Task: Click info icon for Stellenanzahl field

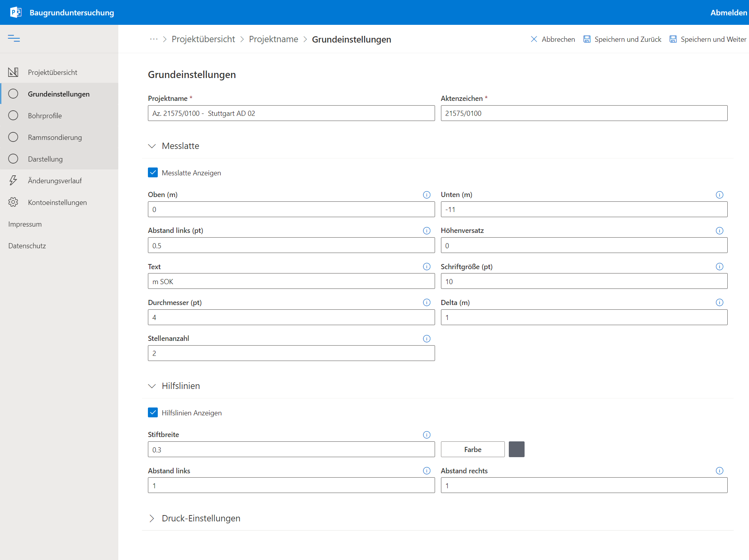Action: [426, 339]
